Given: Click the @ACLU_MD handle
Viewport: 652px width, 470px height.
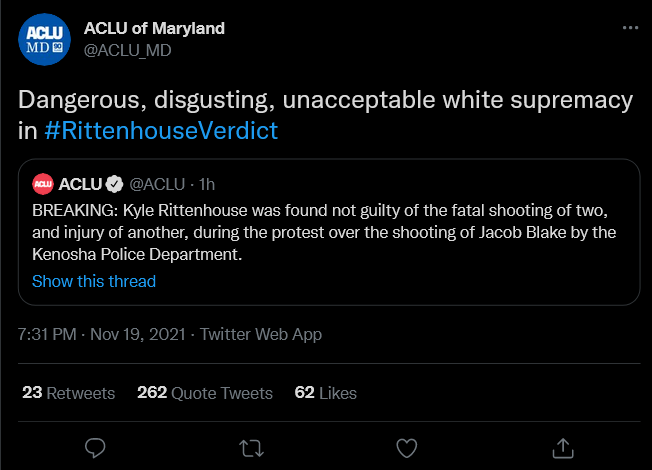Looking at the screenshot, I should pyautogui.click(x=127, y=50).
